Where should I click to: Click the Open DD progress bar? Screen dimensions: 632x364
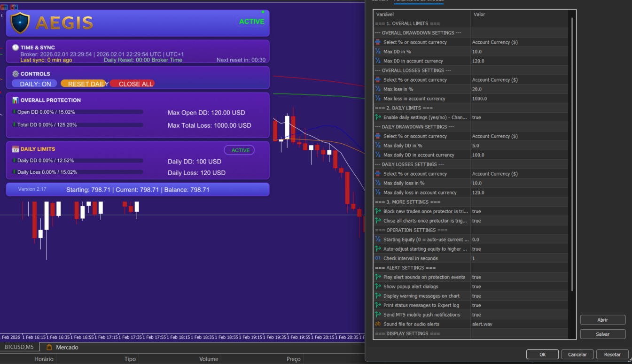click(x=78, y=112)
